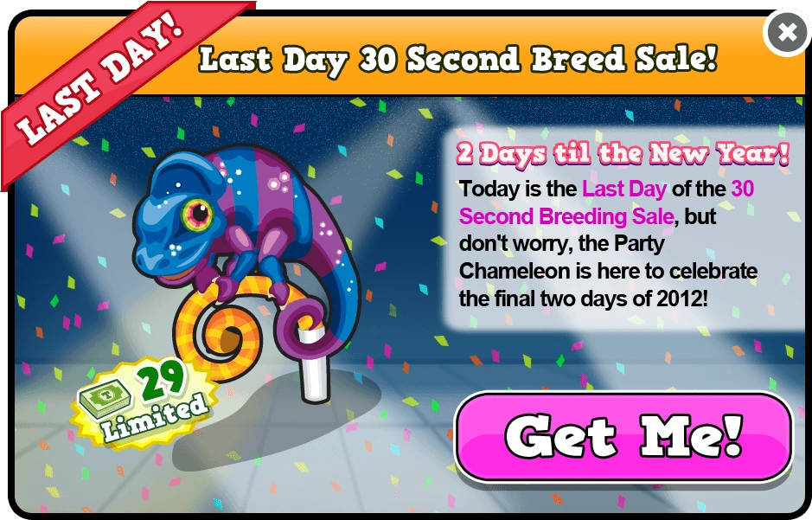
Task: Click the word "Limited" on the badge
Action: (156, 417)
